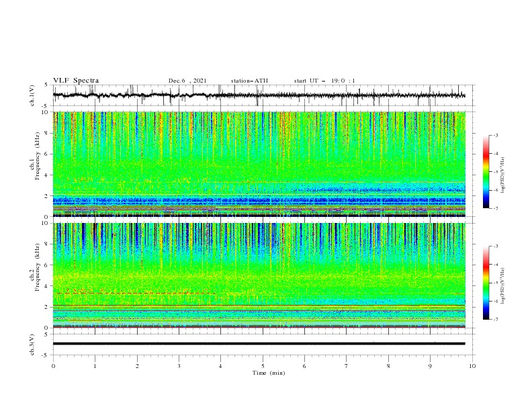
Task: Click the '3' tick on Time axis
Action: (179, 366)
